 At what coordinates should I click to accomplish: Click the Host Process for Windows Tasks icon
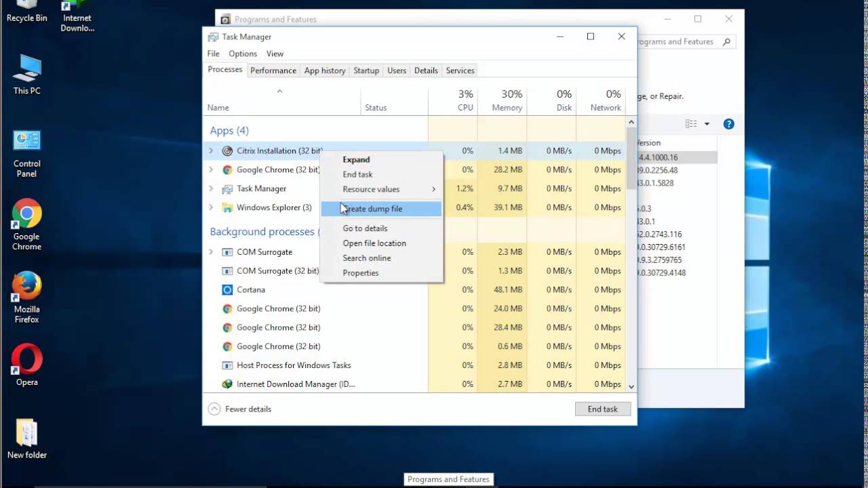click(x=227, y=365)
